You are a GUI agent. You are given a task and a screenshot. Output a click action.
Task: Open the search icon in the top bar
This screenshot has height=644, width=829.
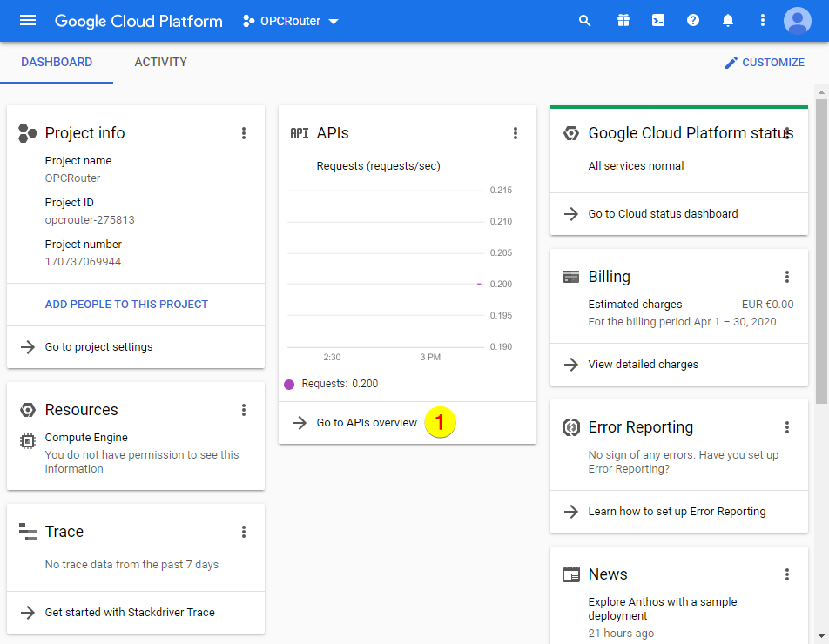pyautogui.click(x=584, y=20)
